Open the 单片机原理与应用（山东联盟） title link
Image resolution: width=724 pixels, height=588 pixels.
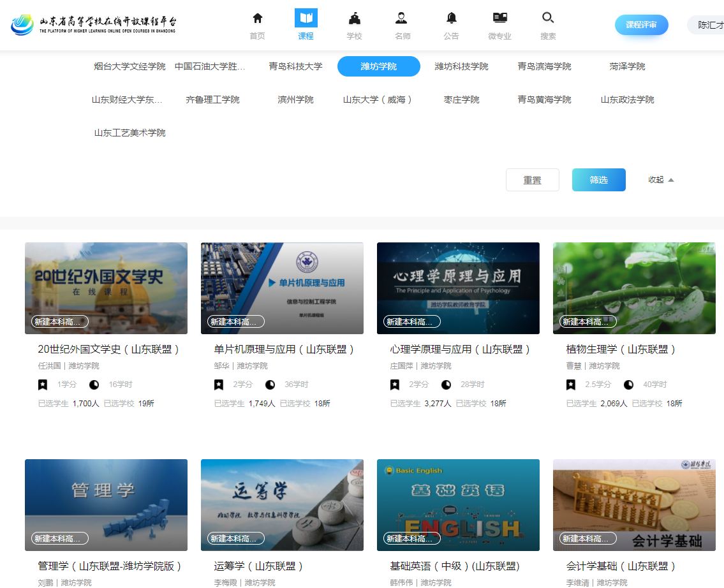click(x=284, y=349)
